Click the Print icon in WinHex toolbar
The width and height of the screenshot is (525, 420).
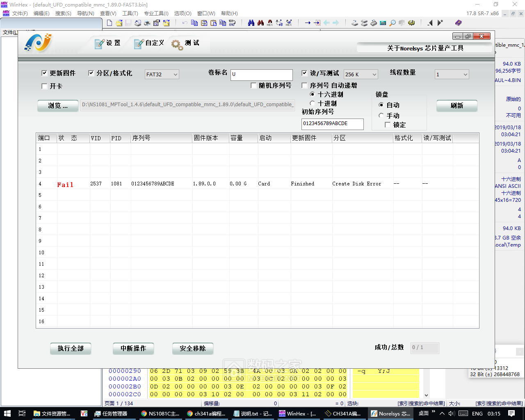click(147, 23)
